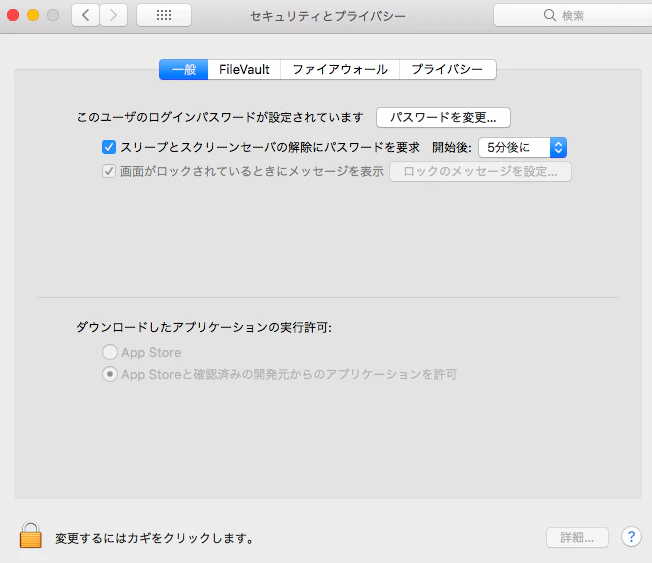Show all preferences with the grid icon
The image size is (652, 563).
(164, 15)
